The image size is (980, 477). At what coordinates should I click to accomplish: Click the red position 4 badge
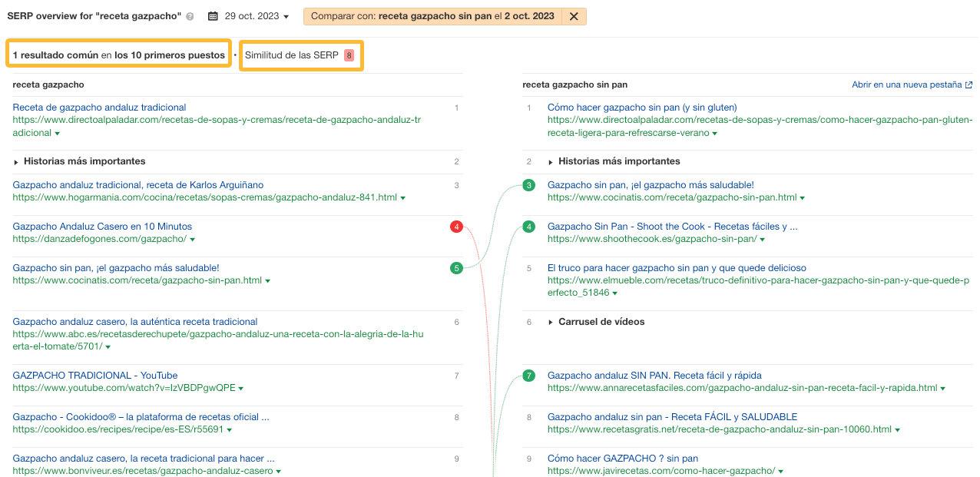click(457, 227)
